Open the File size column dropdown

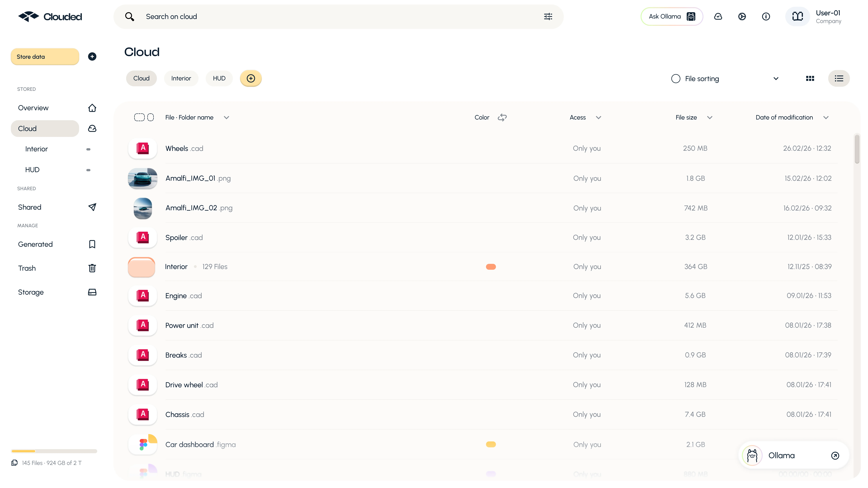(x=710, y=117)
